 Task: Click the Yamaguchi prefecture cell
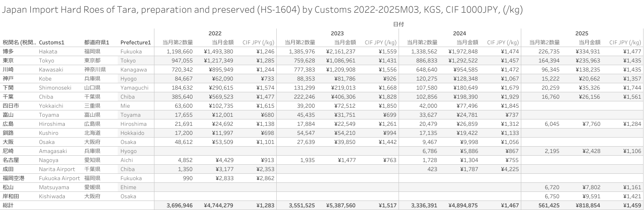point(135,88)
